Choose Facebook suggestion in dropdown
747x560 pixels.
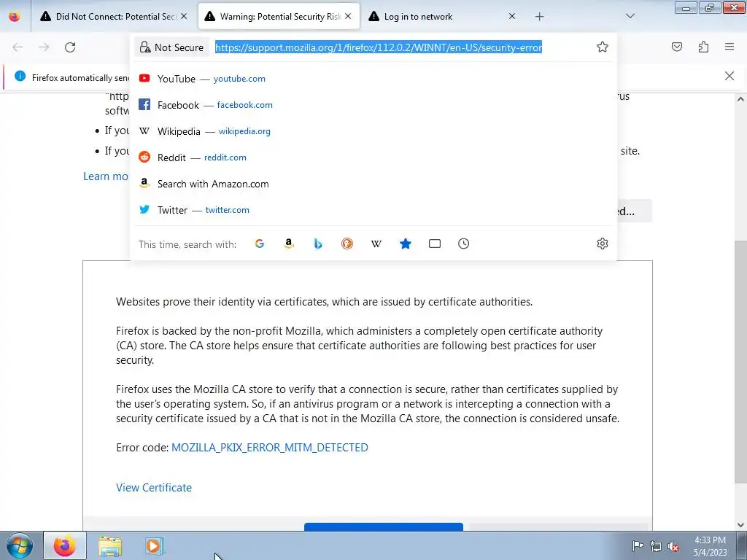[x=373, y=105]
